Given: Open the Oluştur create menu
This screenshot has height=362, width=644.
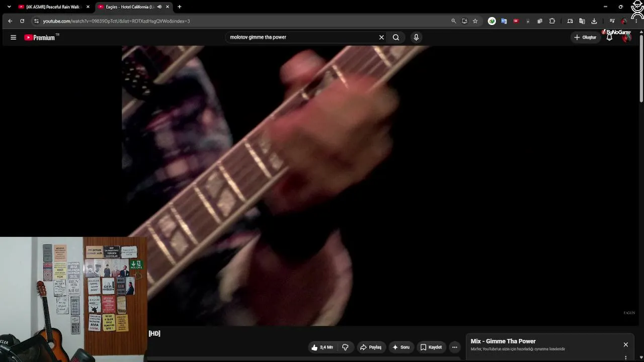Looking at the screenshot, I should coord(586,37).
